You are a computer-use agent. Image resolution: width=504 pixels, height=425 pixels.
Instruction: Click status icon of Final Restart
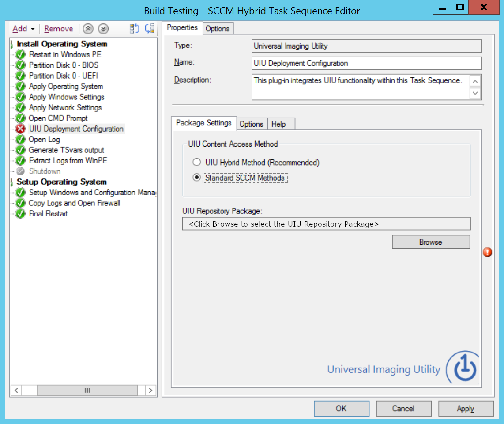[x=21, y=214]
